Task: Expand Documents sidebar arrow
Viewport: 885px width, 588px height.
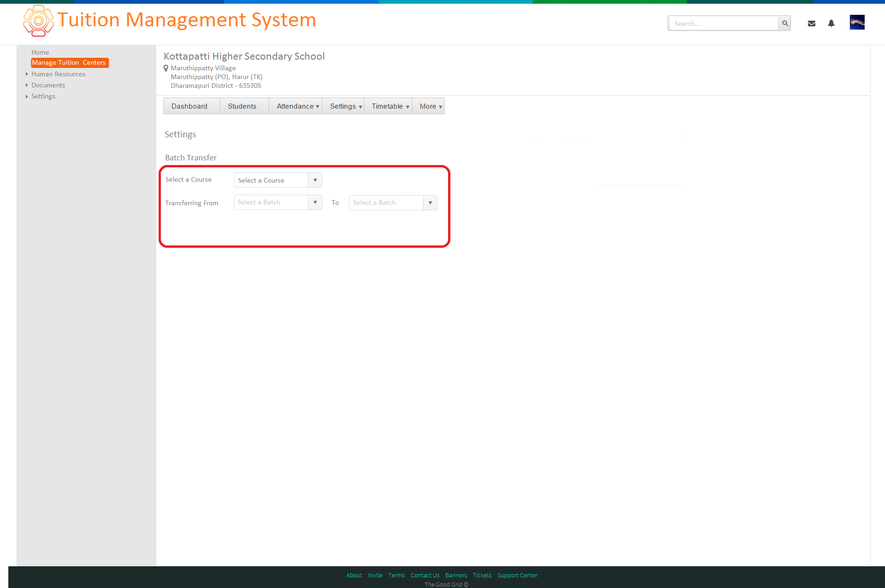Action: 27,85
